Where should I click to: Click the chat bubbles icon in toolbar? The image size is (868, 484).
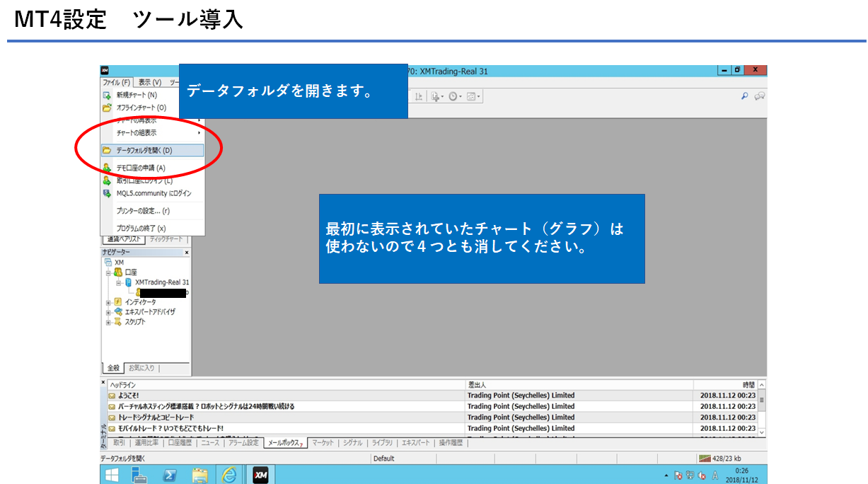pyautogui.click(x=760, y=96)
